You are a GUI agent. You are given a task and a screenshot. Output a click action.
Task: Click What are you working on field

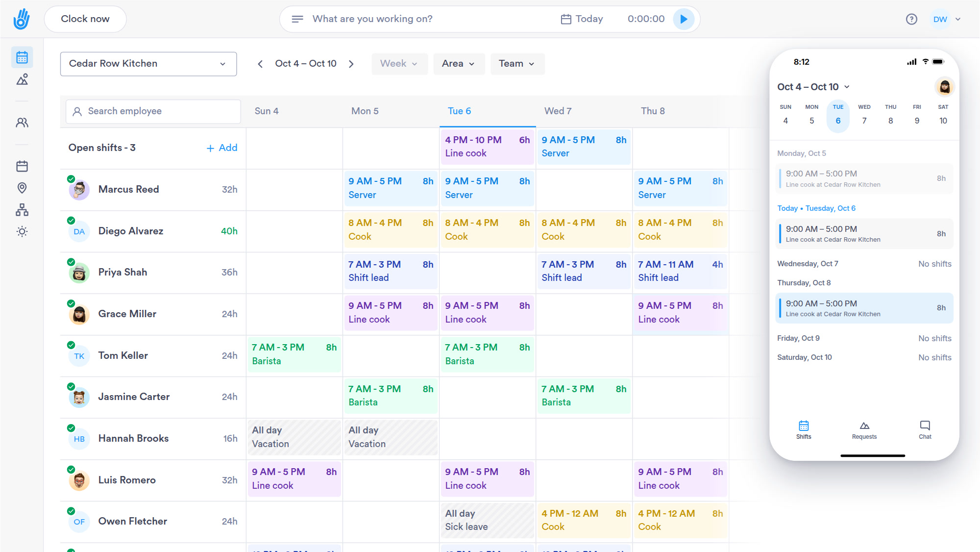[373, 19]
